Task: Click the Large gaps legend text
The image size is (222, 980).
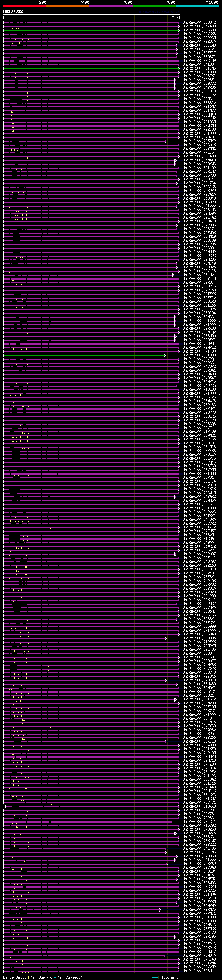Action: point(15,977)
